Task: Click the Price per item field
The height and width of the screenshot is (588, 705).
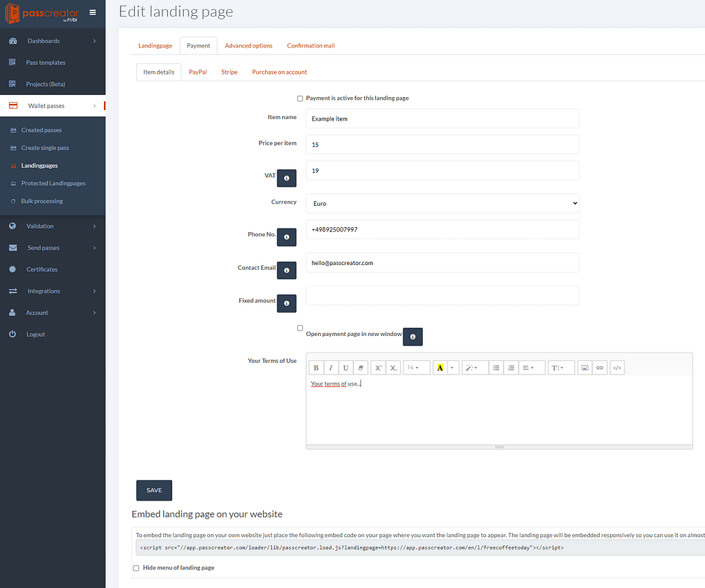Action: coord(443,145)
